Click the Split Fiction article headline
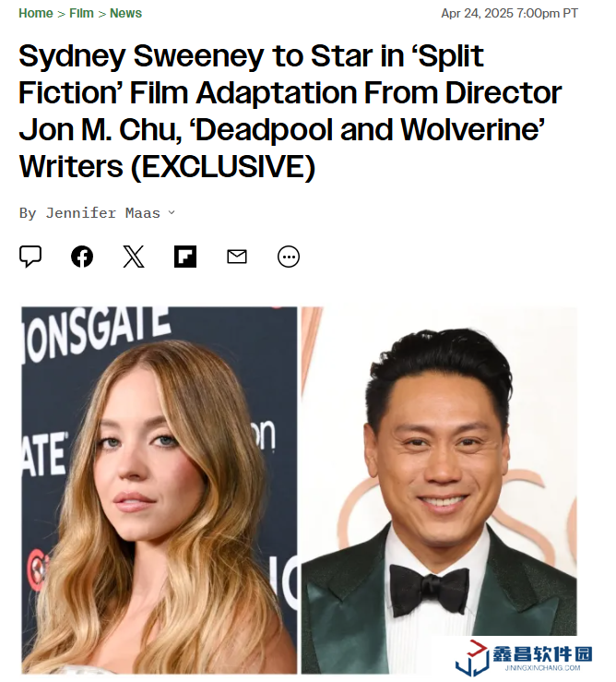 click(290, 111)
